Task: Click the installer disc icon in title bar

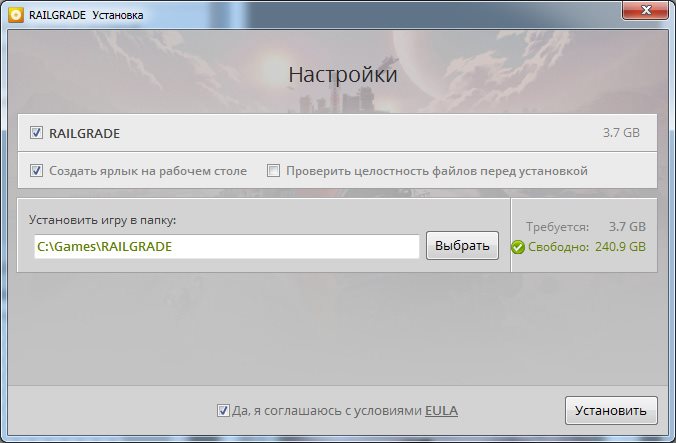Action: [16, 15]
